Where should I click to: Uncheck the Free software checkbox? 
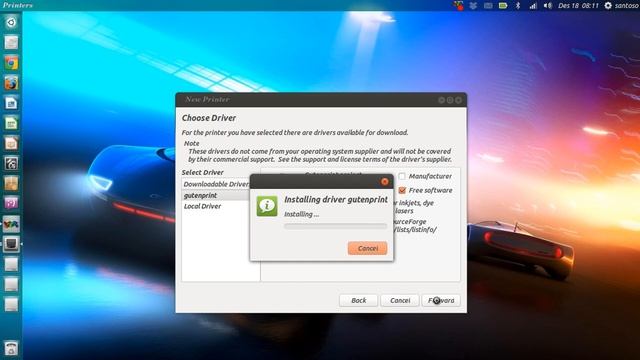(x=402, y=190)
